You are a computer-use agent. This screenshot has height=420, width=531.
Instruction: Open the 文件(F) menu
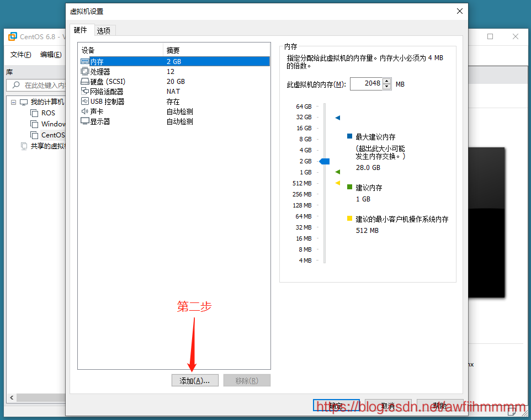tap(20, 55)
